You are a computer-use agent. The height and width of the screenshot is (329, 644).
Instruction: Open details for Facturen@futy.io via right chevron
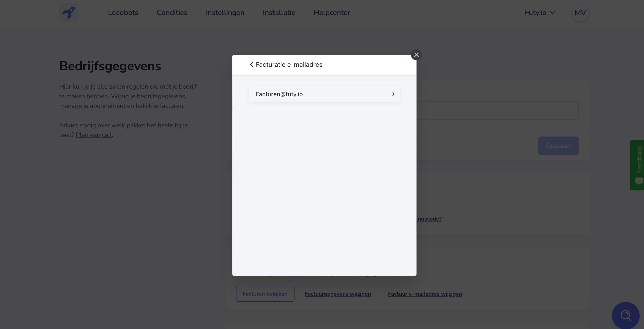pyautogui.click(x=393, y=94)
